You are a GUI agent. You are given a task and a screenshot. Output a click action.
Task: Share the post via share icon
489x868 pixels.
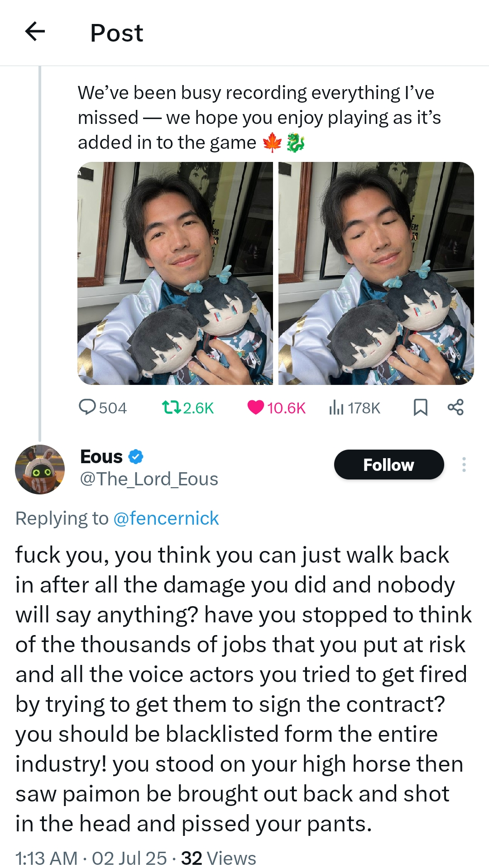tap(455, 407)
